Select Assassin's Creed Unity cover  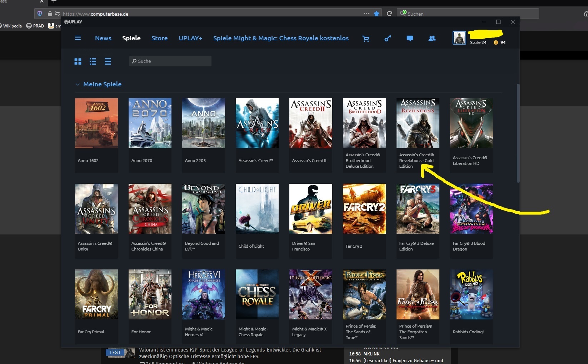click(96, 209)
